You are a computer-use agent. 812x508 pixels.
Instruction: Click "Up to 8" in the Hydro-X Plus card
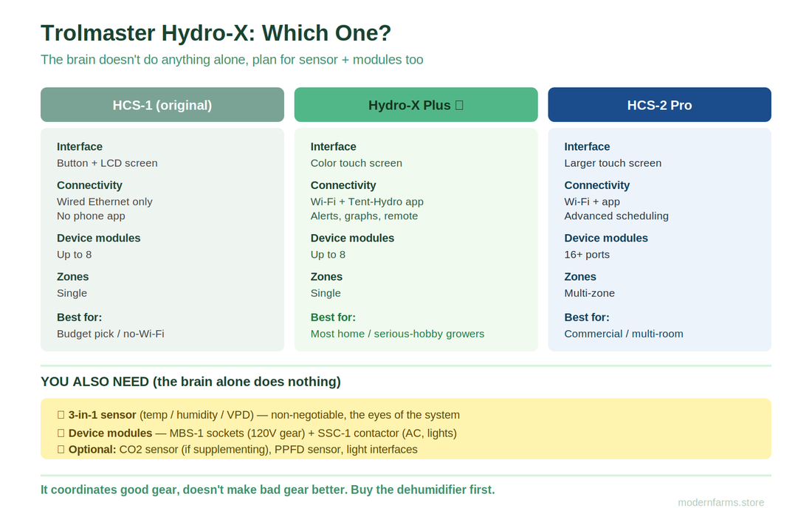pos(328,255)
